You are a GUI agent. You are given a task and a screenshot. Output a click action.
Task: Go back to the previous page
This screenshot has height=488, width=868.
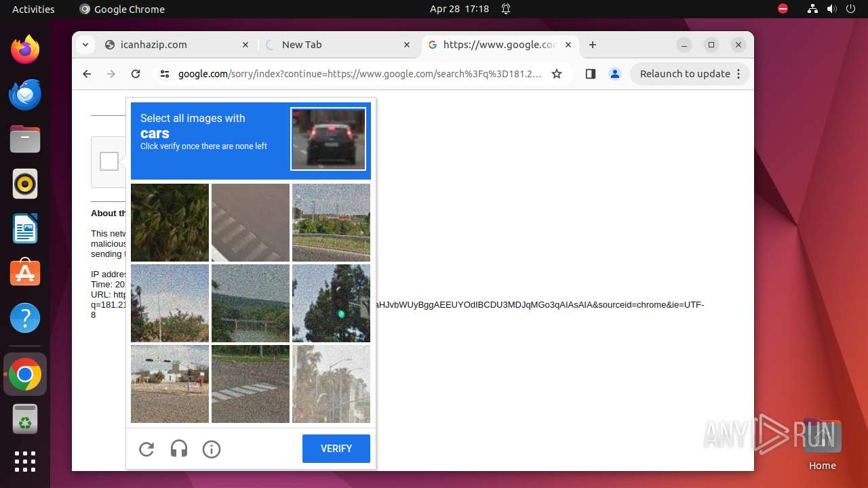tap(87, 74)
